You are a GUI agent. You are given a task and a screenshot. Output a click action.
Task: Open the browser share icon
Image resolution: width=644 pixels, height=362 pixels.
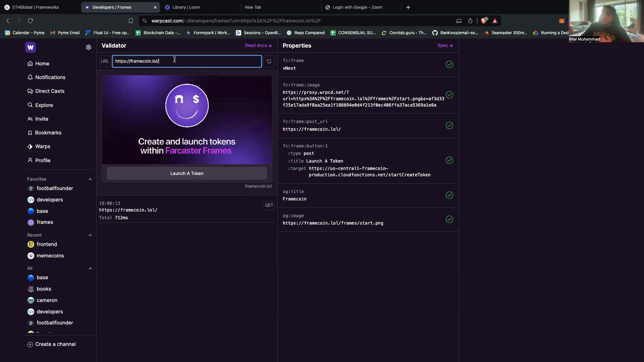click(470, 21)
